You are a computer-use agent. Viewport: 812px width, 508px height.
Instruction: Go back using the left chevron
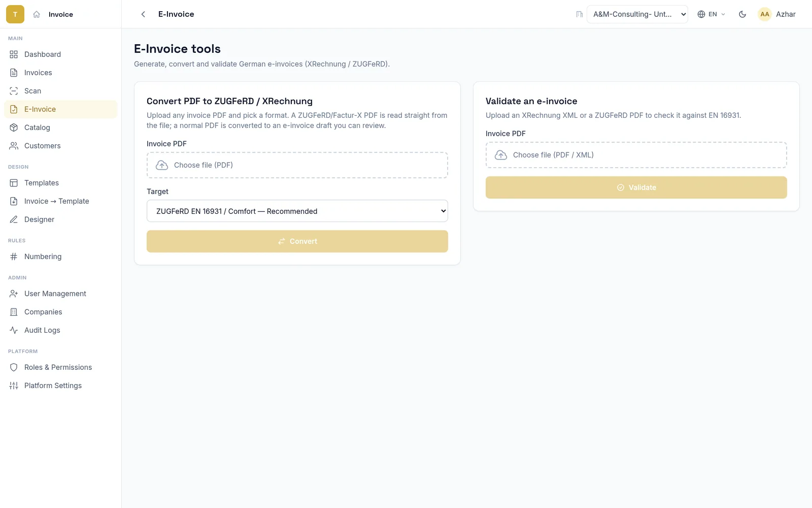click(143, 14)
